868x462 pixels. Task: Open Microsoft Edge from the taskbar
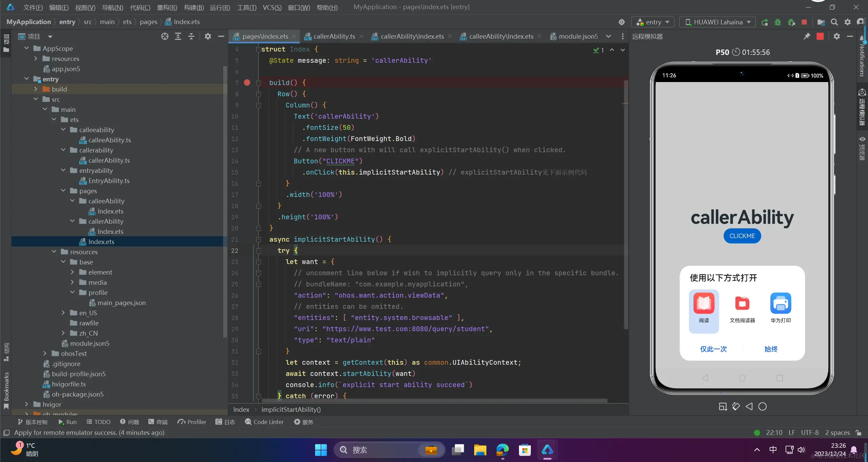point(502,450)
